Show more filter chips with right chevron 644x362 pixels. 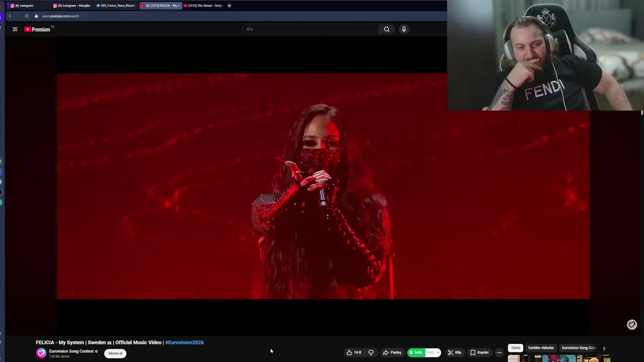click(604, 348)
